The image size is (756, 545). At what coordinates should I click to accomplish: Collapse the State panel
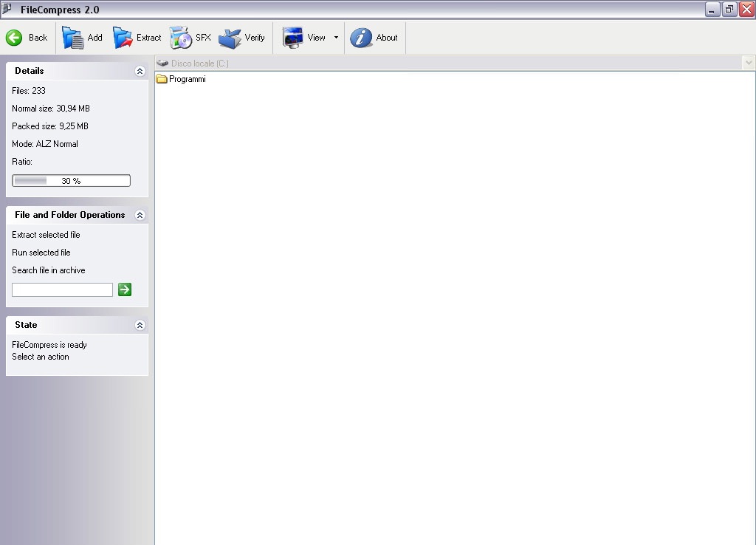pos(140,325)
